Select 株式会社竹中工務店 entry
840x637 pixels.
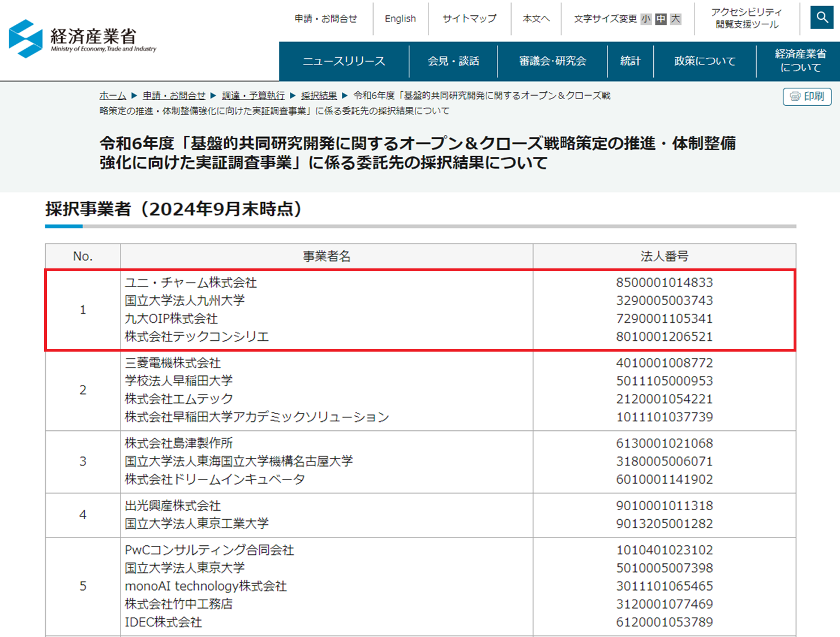179,604
